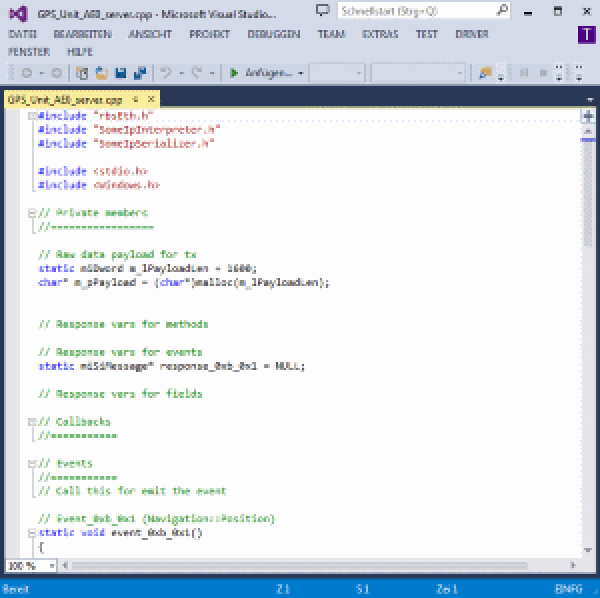Click the navigate forward arrow icon
Image resolution: width=600 pixels, height=598 pixels.
56,73
